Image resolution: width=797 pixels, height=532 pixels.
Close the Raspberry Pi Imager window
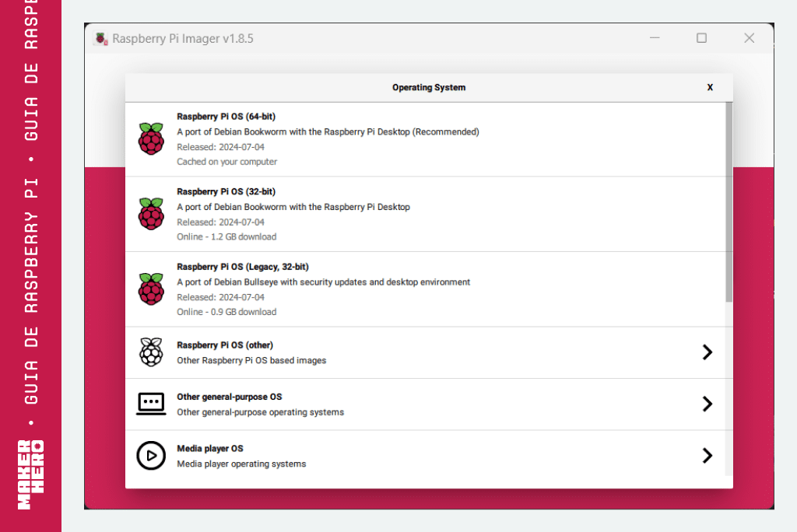[x=750, y=38]
